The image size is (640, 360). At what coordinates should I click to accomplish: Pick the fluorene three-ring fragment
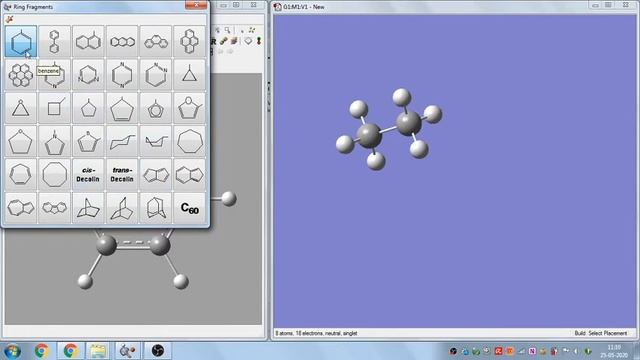pyautogui.click(x=54, y=208)
